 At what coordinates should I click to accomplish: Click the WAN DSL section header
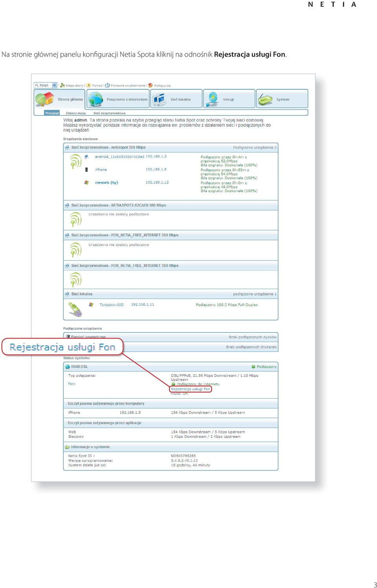click(x=171, y=366)
